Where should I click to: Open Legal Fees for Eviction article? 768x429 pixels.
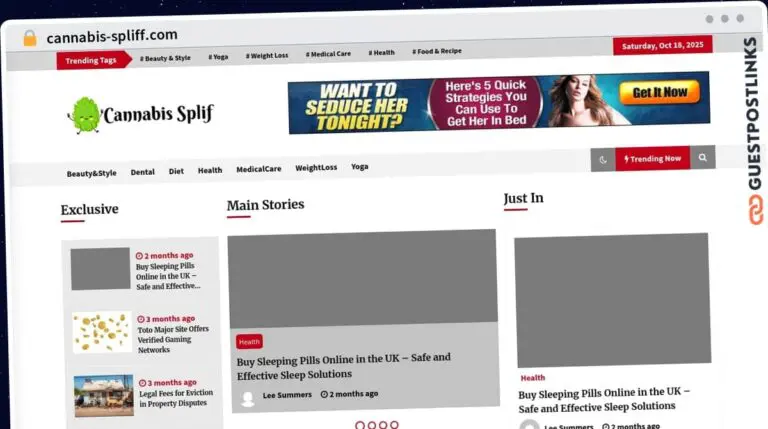tap(176, 398)
